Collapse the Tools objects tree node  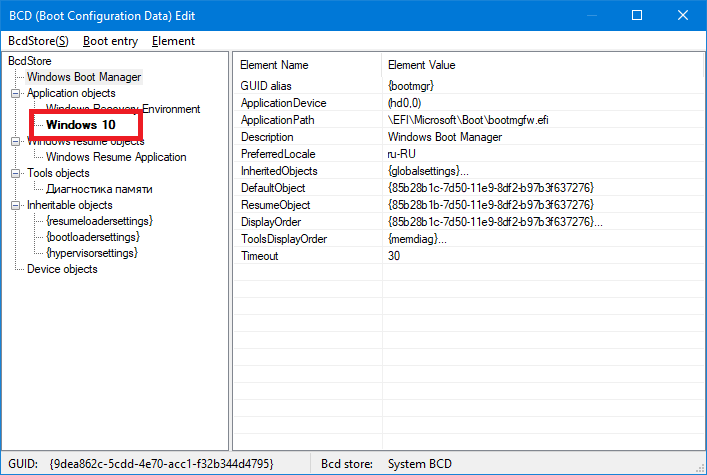16,173
